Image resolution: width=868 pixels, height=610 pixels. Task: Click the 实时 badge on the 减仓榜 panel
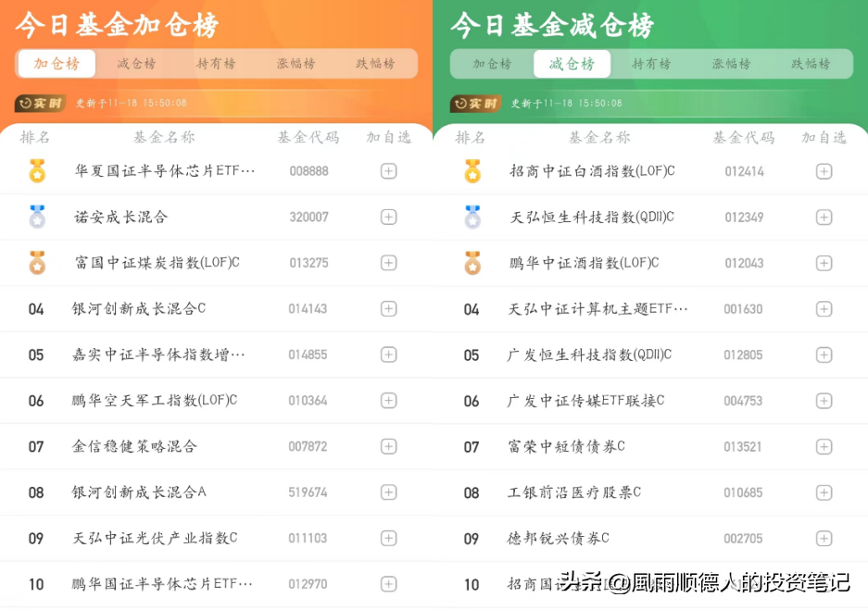tap(474, 104)
